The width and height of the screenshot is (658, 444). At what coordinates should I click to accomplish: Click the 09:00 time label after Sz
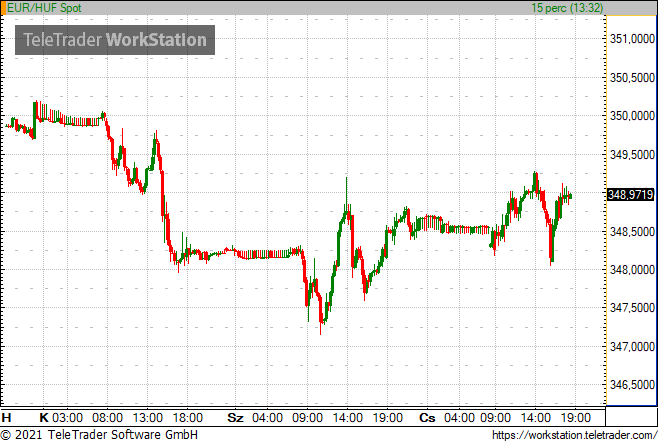[307, 418]
